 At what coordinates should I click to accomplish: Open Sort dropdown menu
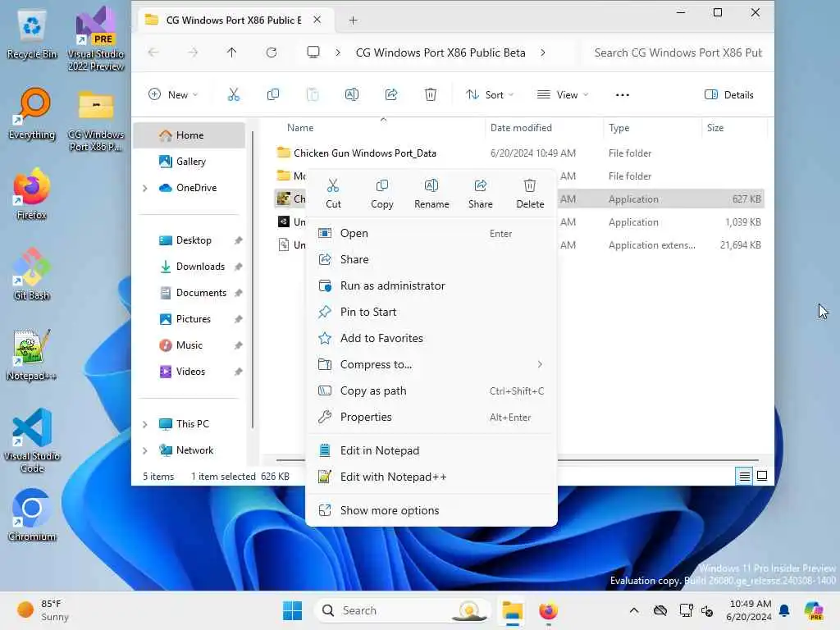tap(490, 95)
